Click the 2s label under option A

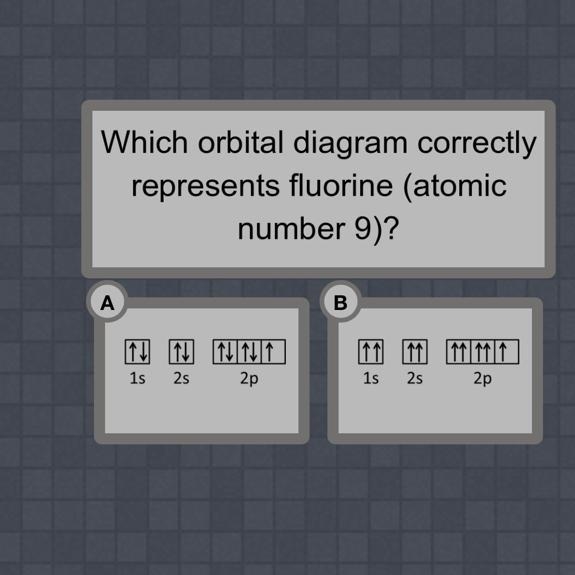(x=182, y=378)
